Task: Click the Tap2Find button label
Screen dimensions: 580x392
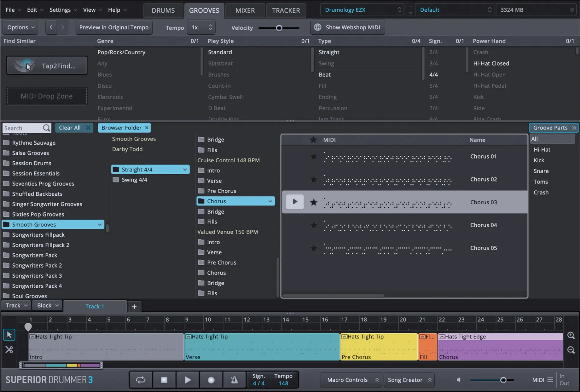Action: tap(59, 66)
